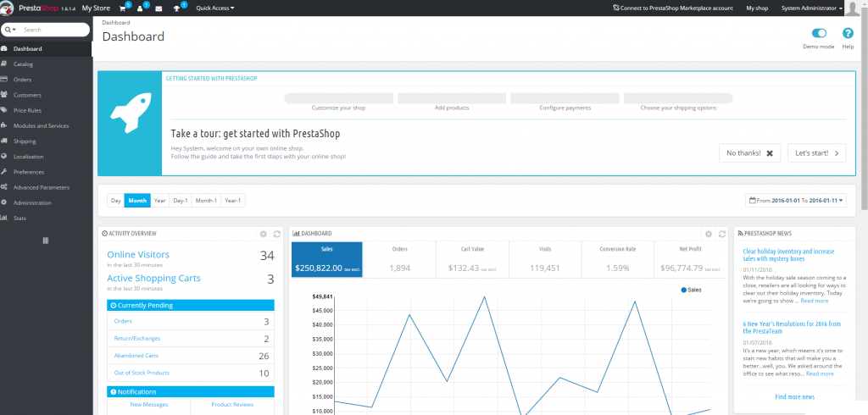
Task: Show the Visits chart tab
Action: click(545, 259)
